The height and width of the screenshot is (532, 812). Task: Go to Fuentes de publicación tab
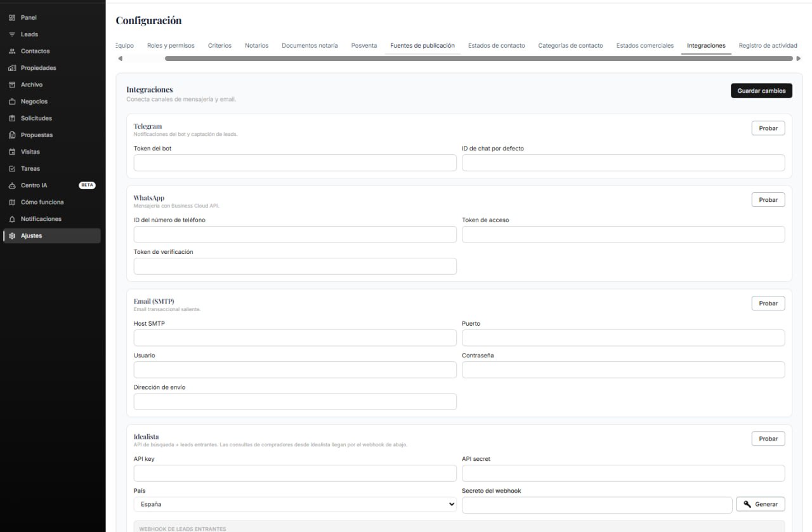[x=422, y=46]
